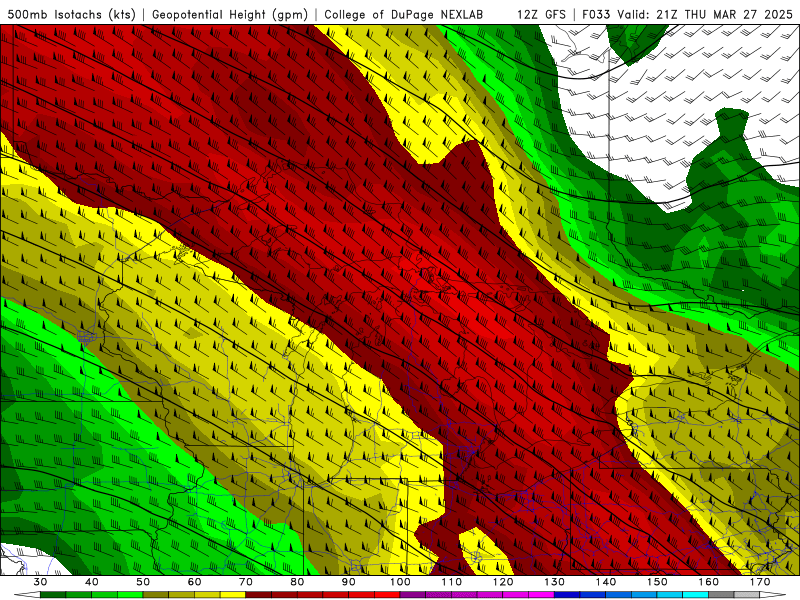
Task: Click the dark gray swatch starting at 160
Action: point(721,595)
